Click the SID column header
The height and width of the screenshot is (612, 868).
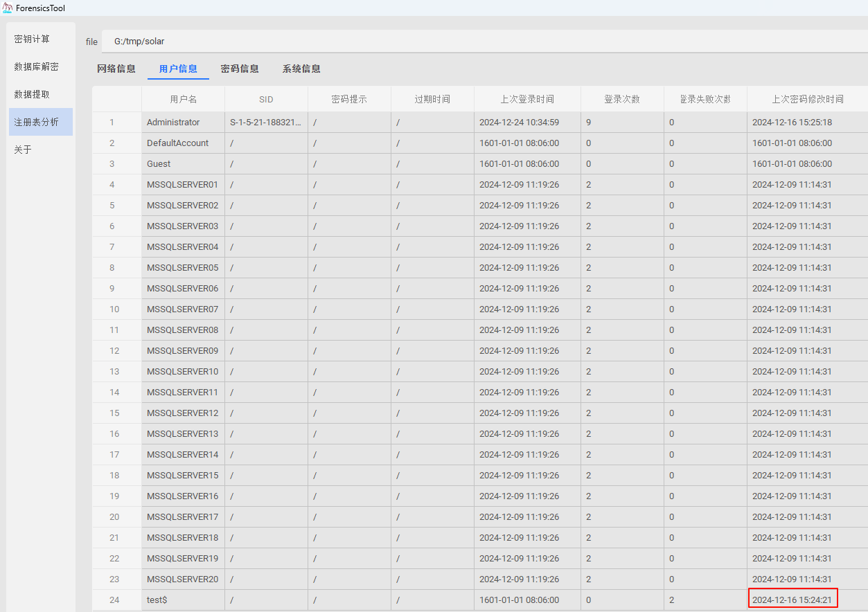pyautogui.click(x=266, y=99)
